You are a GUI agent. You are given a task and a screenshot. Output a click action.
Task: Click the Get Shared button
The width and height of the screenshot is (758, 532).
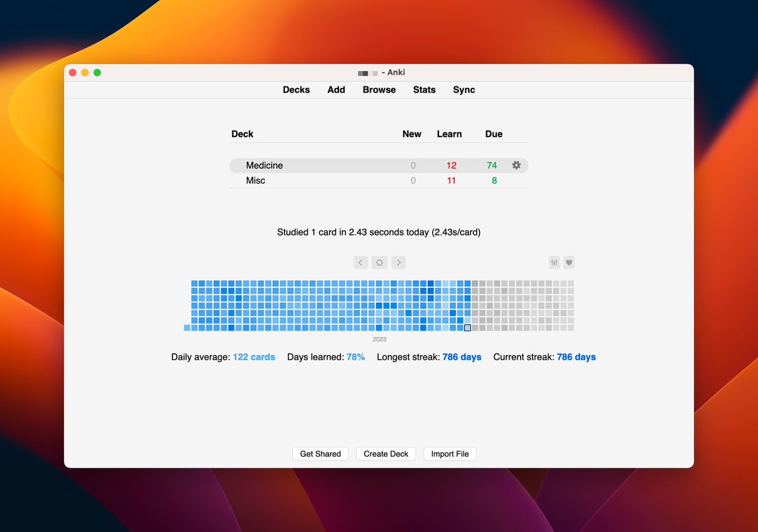(x=320, y=454)
